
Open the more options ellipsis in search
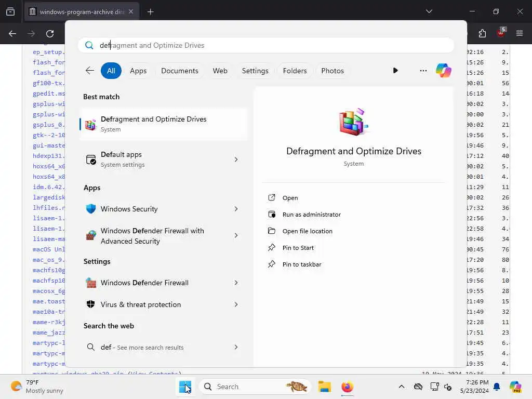tap(423, 71)
